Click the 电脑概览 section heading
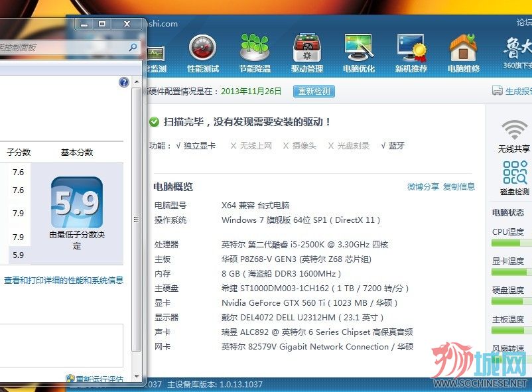532x392 pixels. [173, 186]
